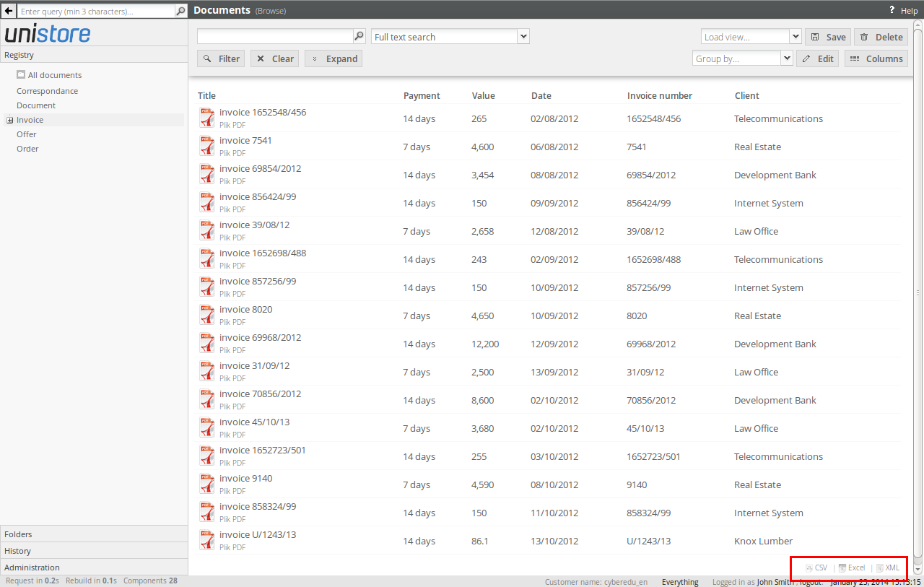
Task: Sort by the Invoice number column header
Action: [660, 95]
